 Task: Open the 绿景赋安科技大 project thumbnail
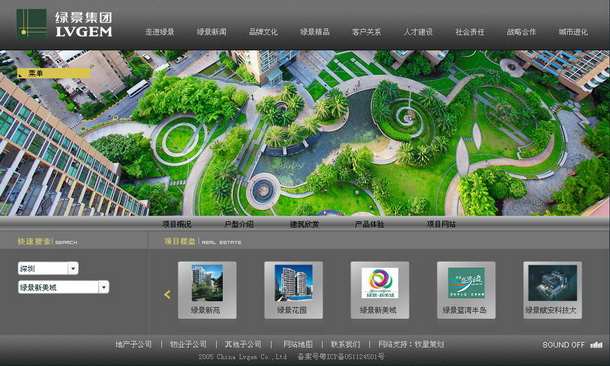coord(552,290)
